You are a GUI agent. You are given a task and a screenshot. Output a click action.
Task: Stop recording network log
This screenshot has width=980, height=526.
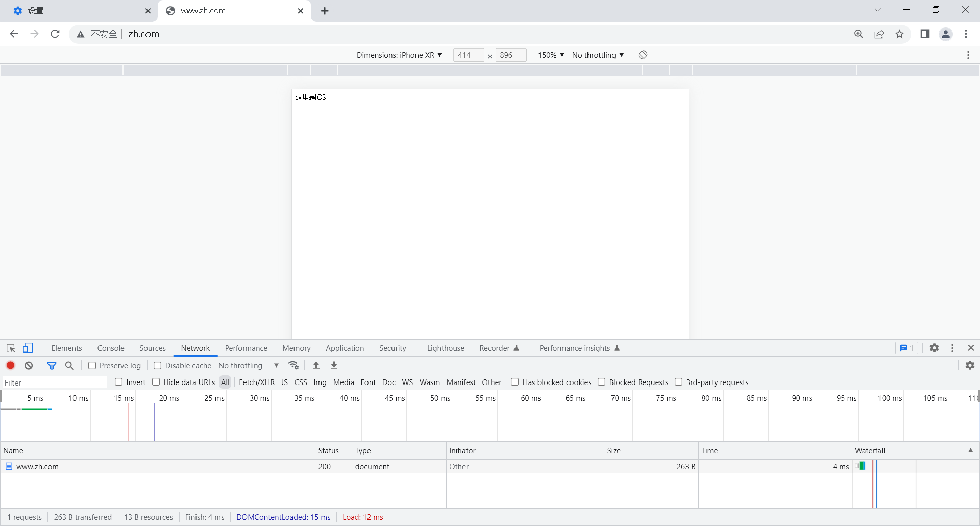point(10,365)
